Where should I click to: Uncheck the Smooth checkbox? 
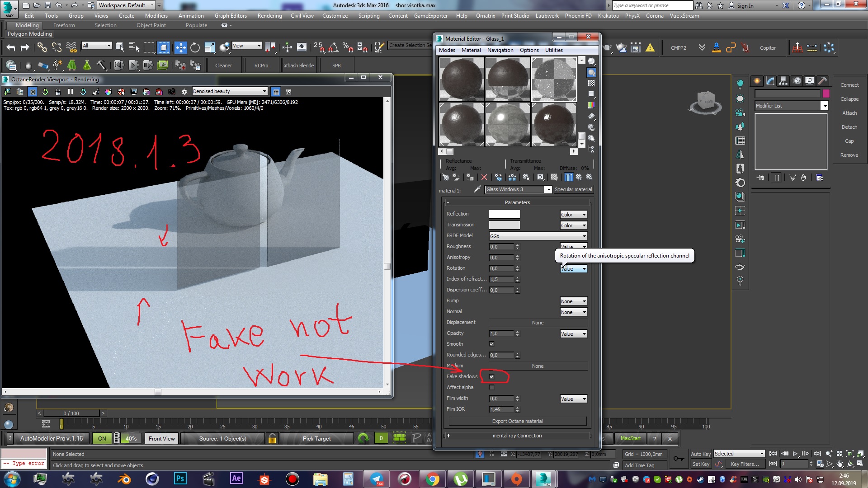click(491, 344)
